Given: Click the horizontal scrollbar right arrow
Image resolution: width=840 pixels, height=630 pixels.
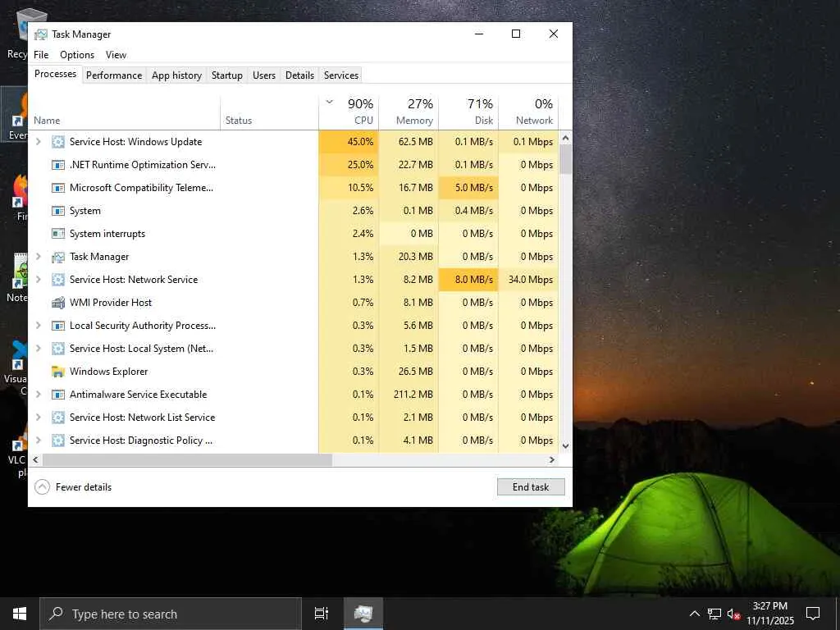Looking at the screenshot, I should click(552, 459).
